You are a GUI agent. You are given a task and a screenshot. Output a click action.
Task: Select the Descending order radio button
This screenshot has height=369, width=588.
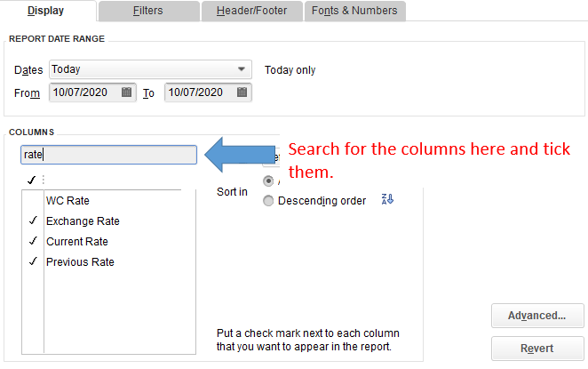[268, 201]
